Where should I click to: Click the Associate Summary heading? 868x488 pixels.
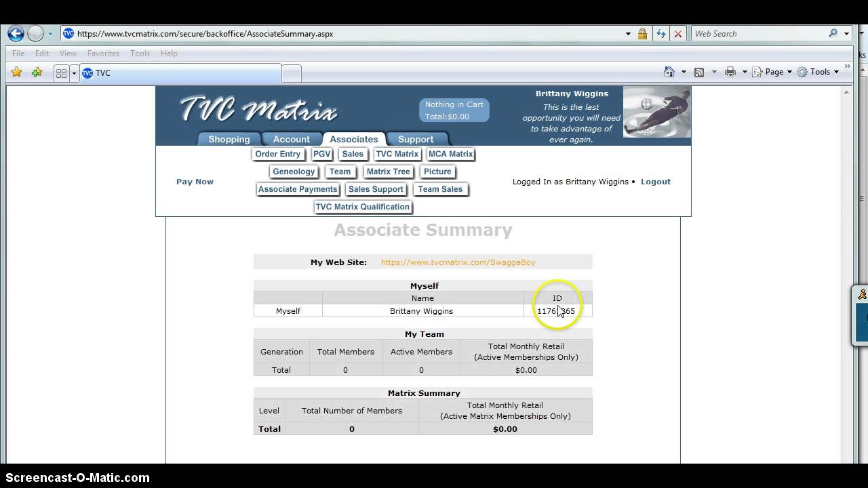pyautogui.click(x=423, y=230)
